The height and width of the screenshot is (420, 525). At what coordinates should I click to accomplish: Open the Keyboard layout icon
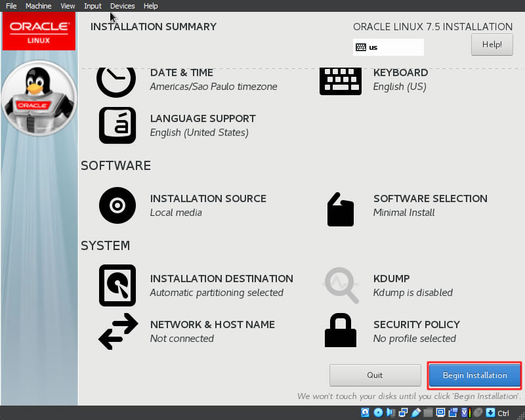[340, 81]
